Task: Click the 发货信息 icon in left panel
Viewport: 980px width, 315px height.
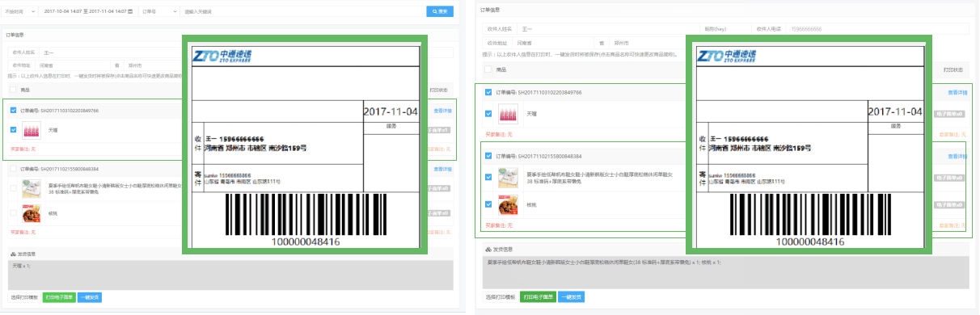Action: 12,254
